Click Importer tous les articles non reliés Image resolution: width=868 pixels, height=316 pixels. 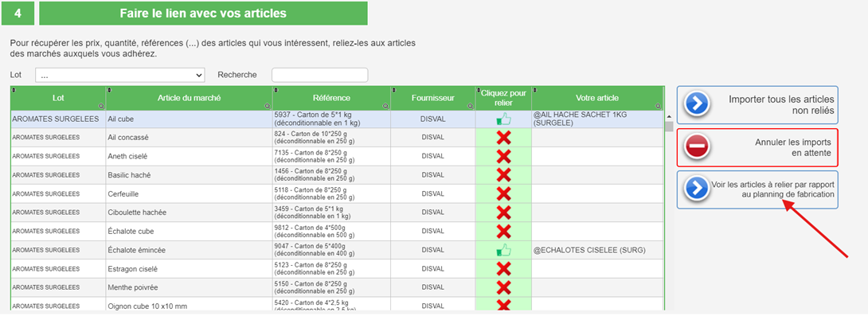coord(757,104)
